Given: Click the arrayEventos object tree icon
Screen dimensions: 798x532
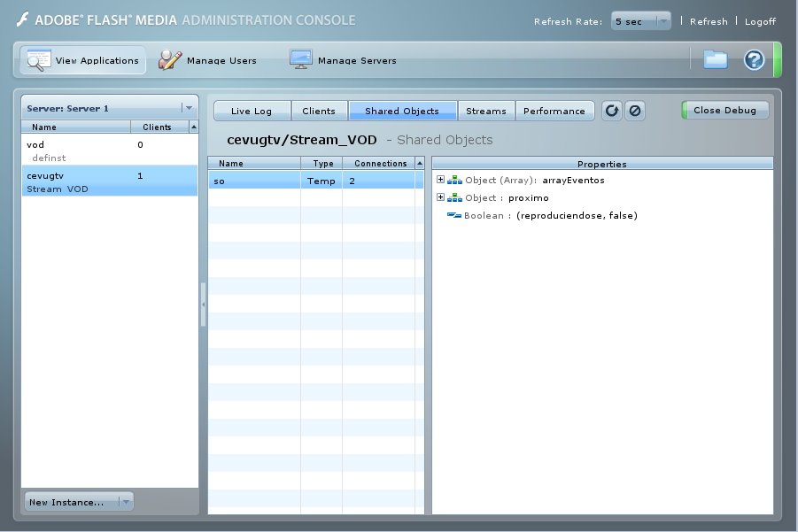Looking at the screenshot, I should click(454, 180).
